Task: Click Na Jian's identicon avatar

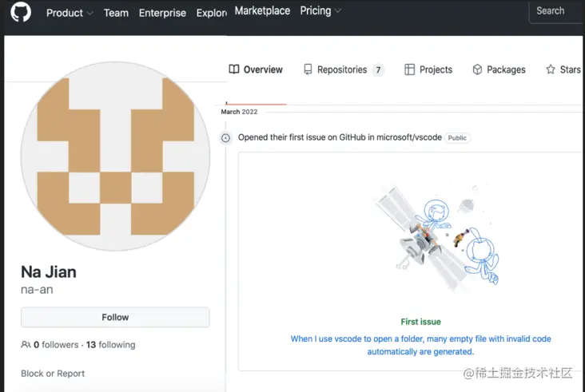Action: [115, 156]
